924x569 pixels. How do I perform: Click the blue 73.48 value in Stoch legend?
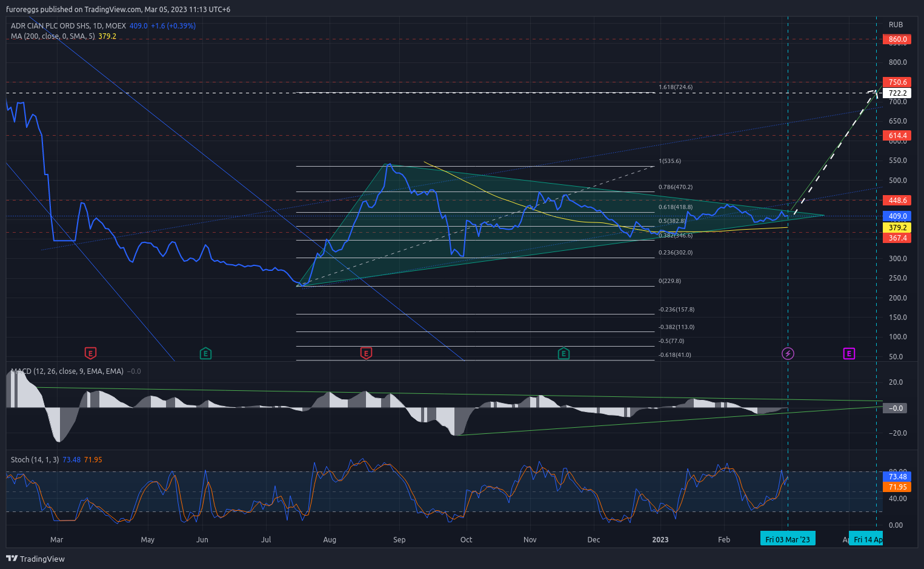(71, 460)
